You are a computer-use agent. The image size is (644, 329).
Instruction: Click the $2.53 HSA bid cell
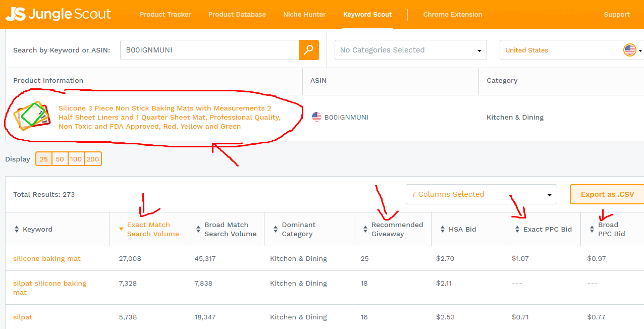445,317
